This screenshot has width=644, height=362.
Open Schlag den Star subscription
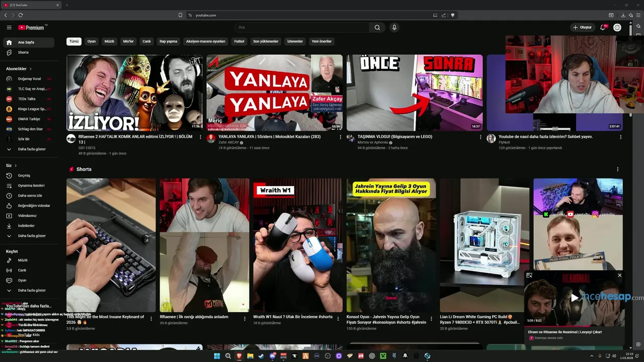[30, 129]
